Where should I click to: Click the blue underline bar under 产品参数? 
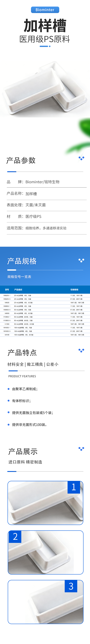[x=12, y=172]
